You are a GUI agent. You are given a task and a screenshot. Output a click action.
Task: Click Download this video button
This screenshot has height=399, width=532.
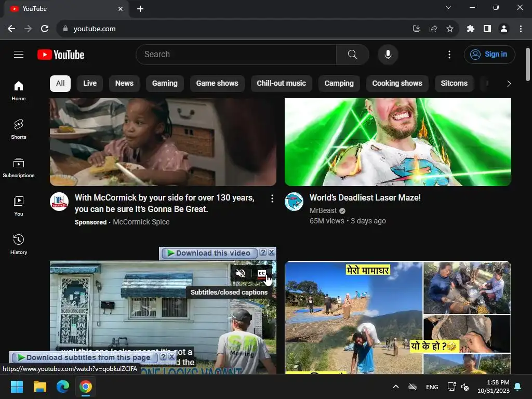pos(209,253)
